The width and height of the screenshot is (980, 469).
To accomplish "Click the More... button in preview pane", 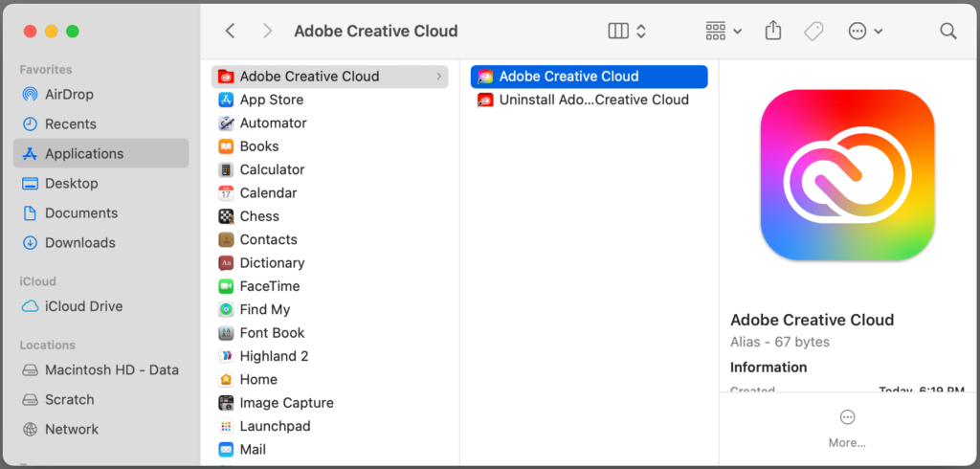I will [x=847, y=429].
